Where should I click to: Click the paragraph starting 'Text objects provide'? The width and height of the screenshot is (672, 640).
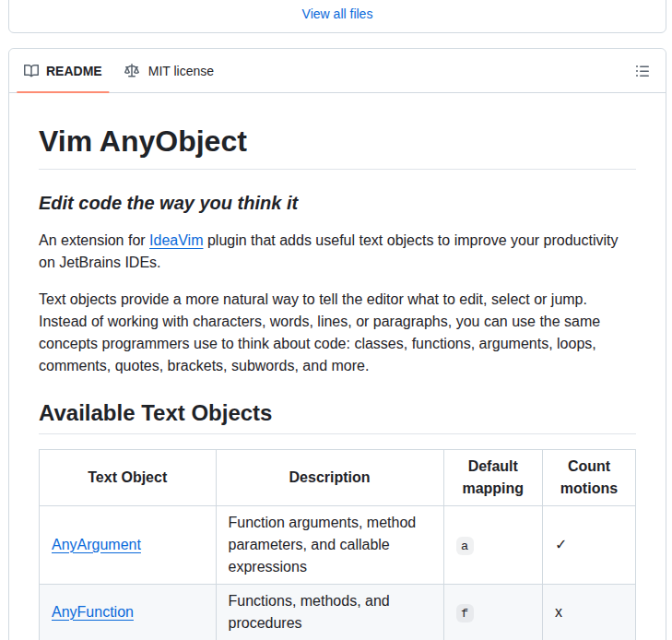pyautogui.click(x=319, y=332)
